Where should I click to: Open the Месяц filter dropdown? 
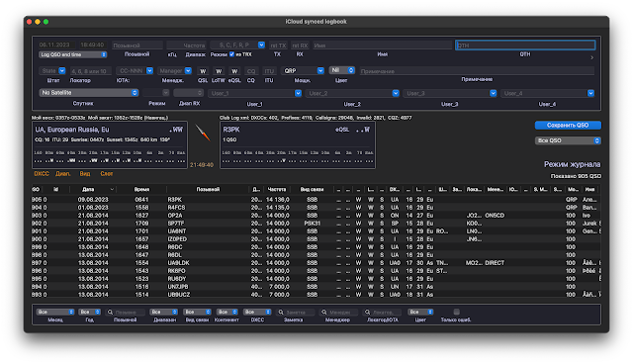tap(55, 312)
